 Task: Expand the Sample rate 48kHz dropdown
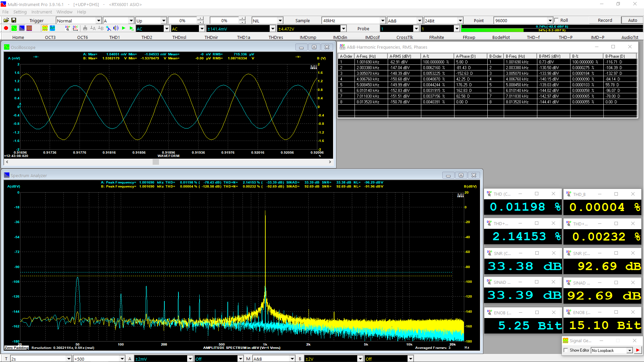click(383, 20)
